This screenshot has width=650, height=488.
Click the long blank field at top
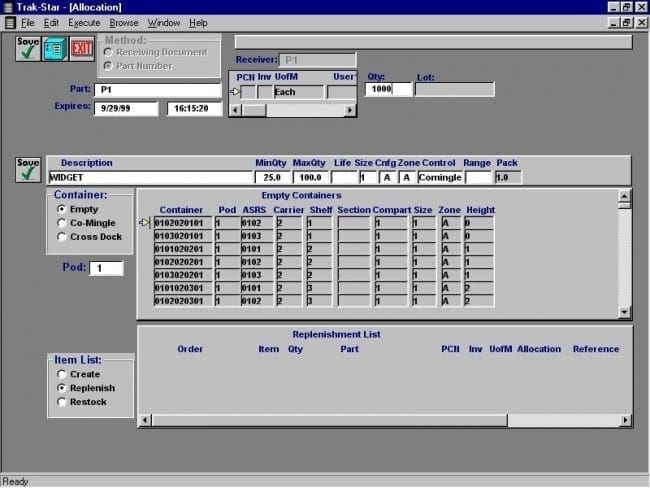pos(434,42)
